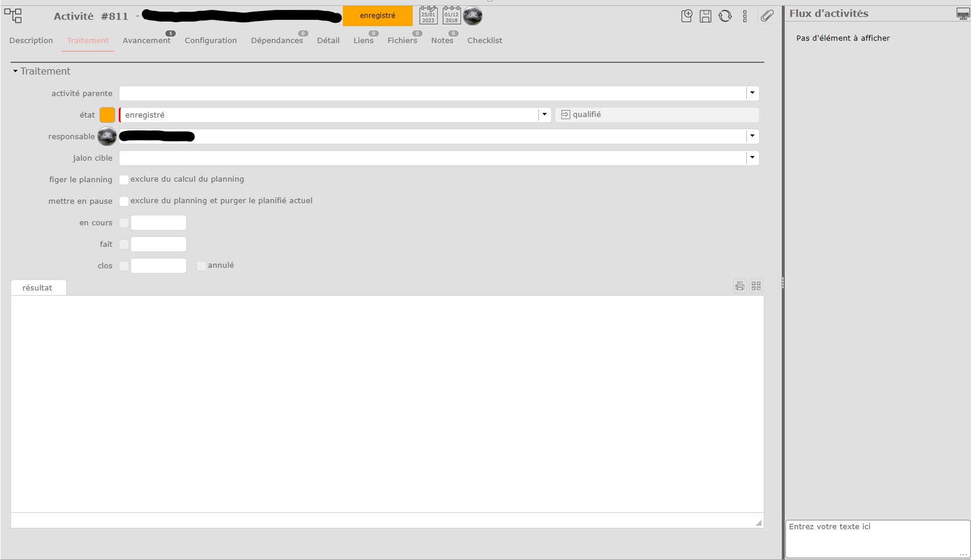
Task: Tick the en cours checkbox
Action: [124, 223]
